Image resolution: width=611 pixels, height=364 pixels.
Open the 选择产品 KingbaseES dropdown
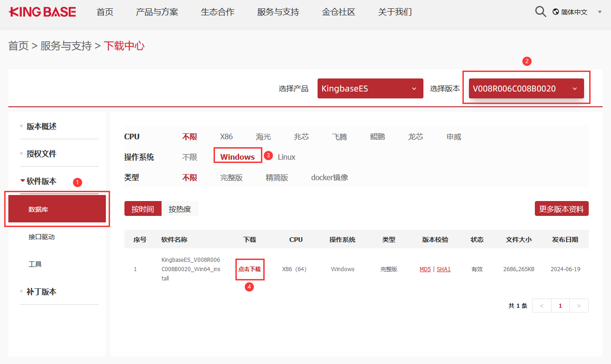click(x=370, y=88)
